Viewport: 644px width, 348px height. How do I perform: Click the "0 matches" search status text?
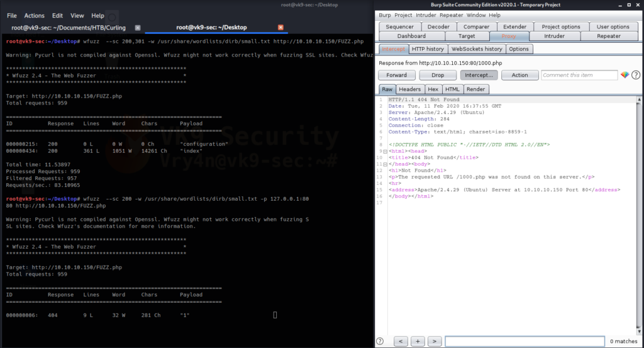pos(623,341)
